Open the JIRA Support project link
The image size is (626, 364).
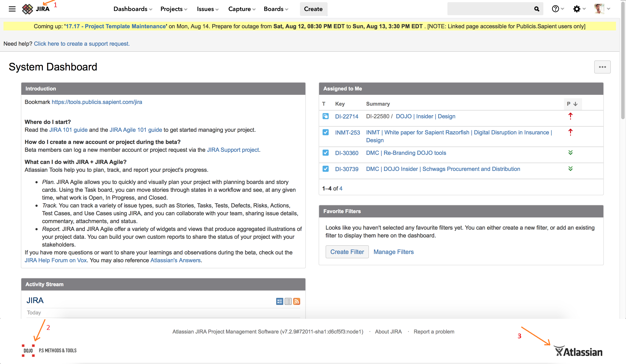[233, 150]
